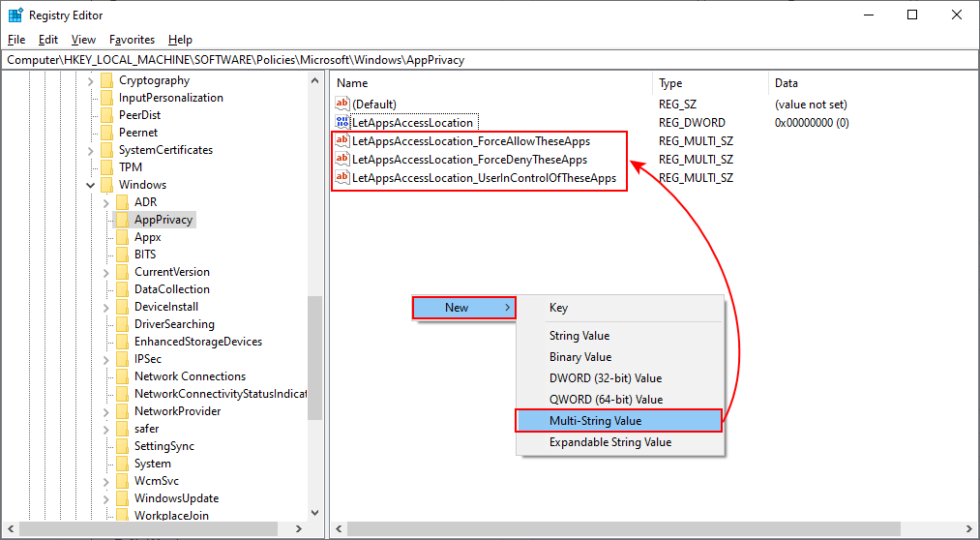The height and width of the screenshot is (540, 980).
Task: Click the TPM folder icon
Action: 106,167
